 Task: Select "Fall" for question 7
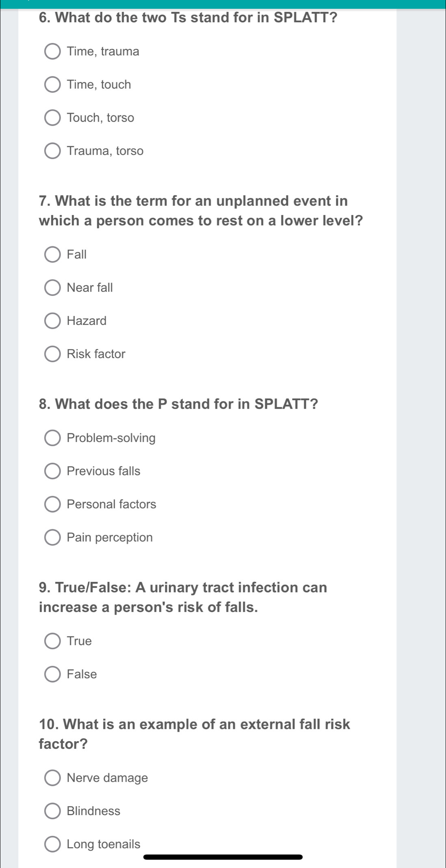(x=53, y=254)
